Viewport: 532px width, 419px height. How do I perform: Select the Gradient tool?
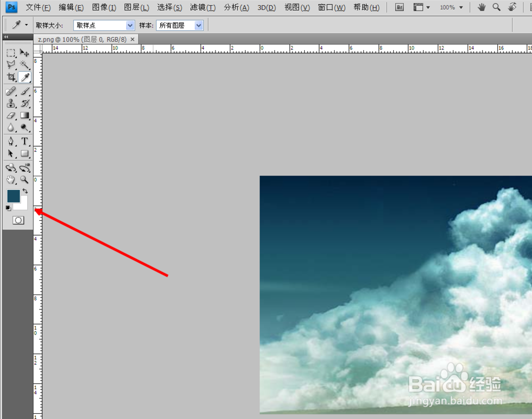[24, 115]
